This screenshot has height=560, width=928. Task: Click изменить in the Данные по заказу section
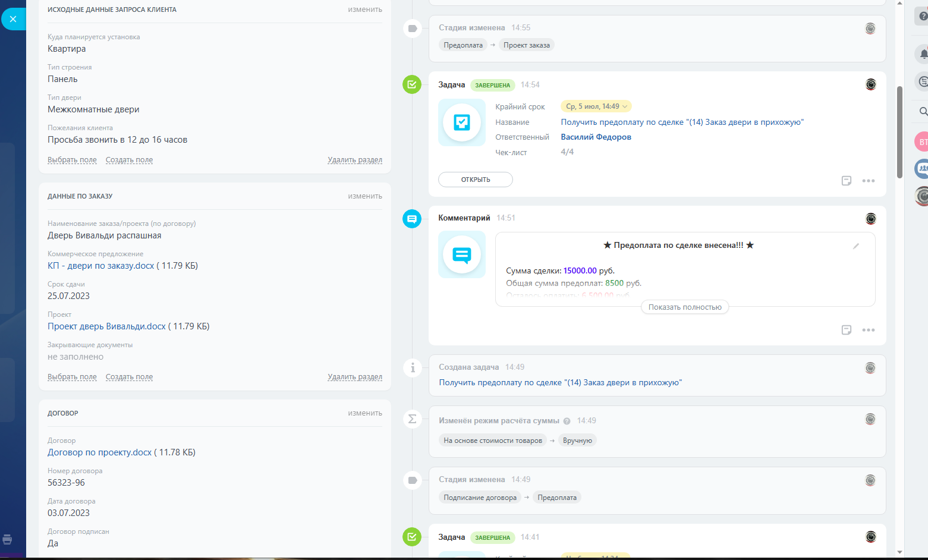364,196
